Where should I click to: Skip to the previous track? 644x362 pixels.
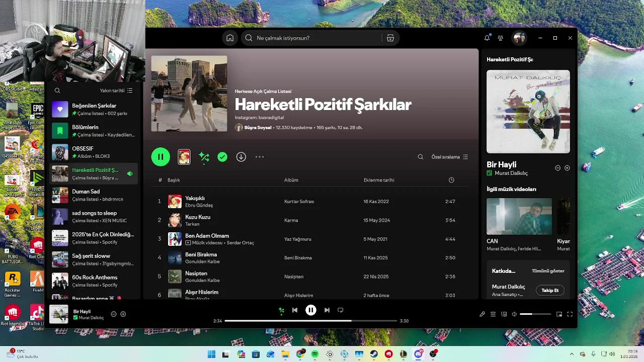tap(295, 310)
